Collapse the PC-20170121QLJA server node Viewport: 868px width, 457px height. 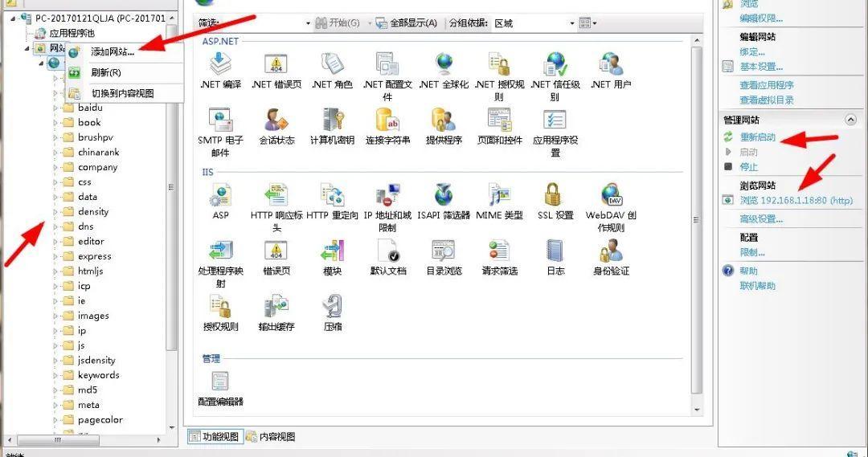tap(13, 18)
